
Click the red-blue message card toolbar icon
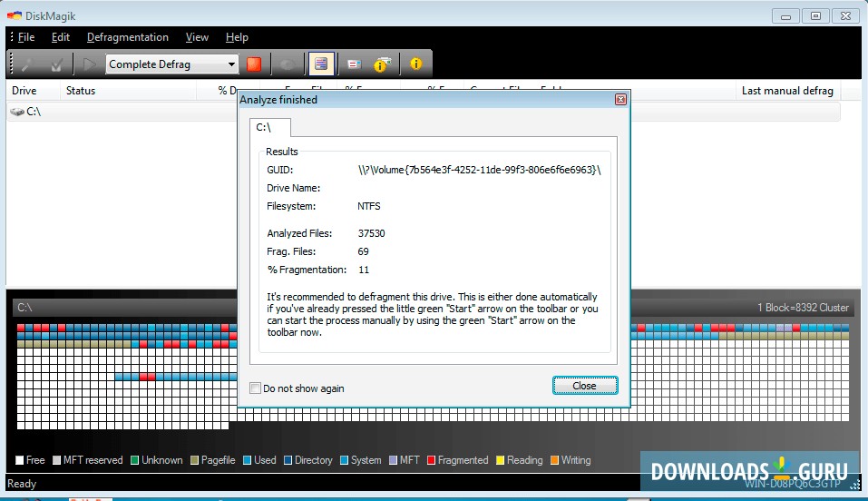(x=354, y=64)
